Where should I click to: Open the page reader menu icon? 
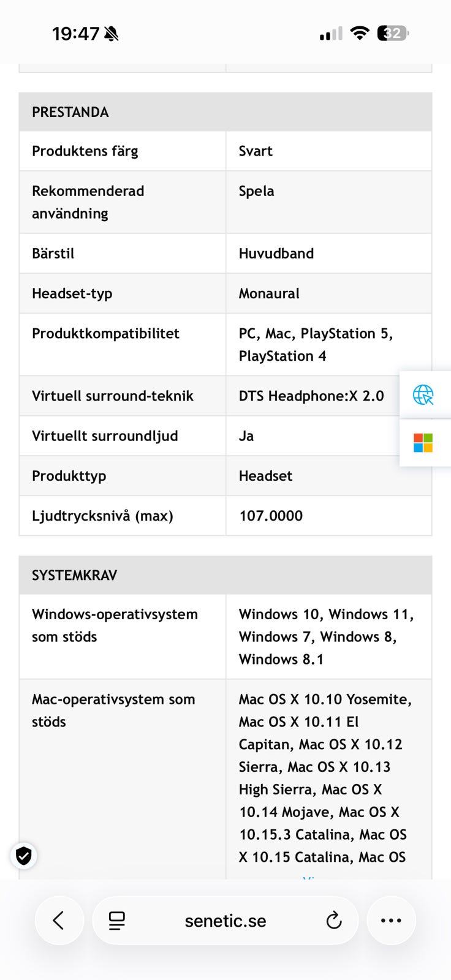tap(116, 921)
